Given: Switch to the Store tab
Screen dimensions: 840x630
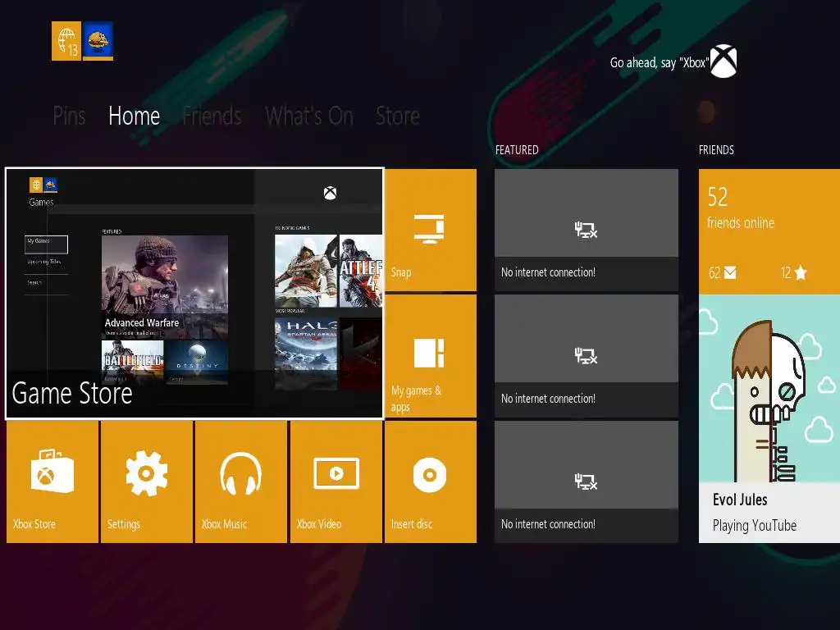Looking at the screenshot, I should tap(398, 116).
